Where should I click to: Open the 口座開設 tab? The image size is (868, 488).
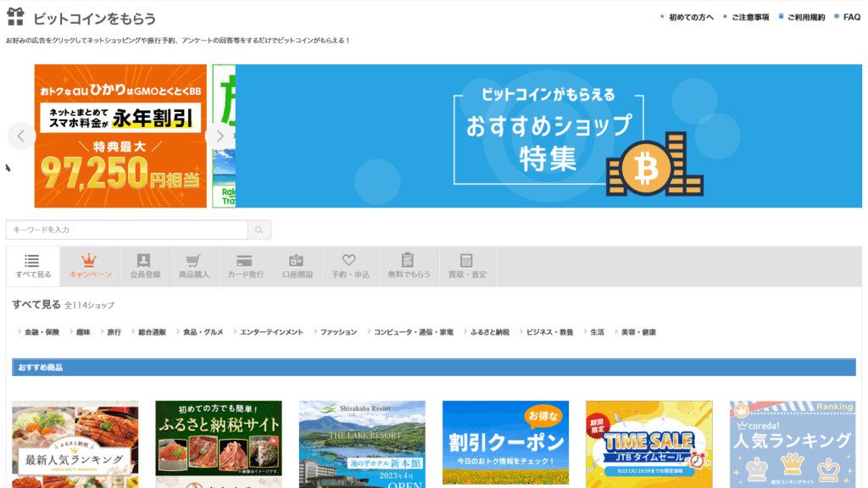click(297, 266)
